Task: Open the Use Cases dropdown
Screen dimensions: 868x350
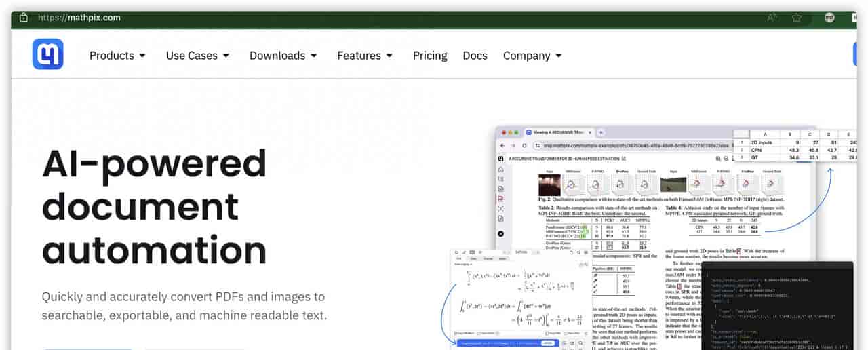Action: pos(197,56)
